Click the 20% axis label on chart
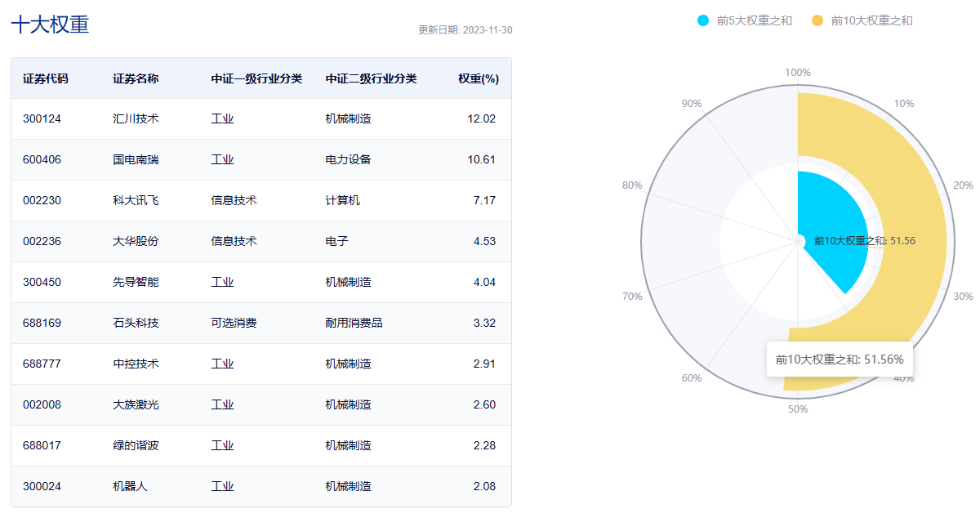980x518 pixels. pyautogui.click(x=964, y=185)
